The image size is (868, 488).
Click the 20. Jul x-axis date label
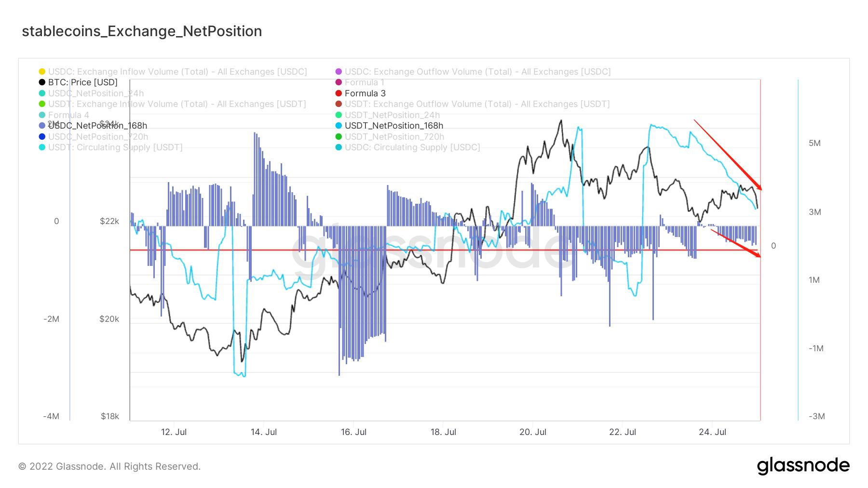pyautogui.click(x=533, y=432)
